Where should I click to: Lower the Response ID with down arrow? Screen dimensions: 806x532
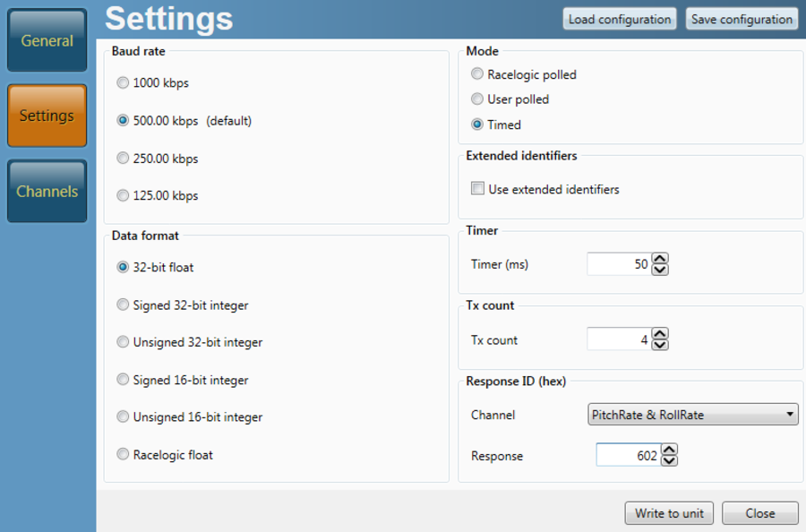668,460
